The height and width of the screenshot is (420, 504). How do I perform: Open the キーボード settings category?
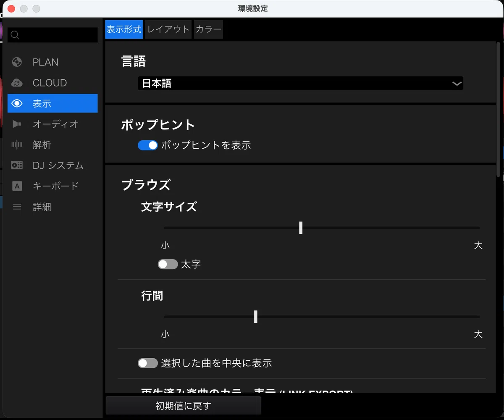52,186
